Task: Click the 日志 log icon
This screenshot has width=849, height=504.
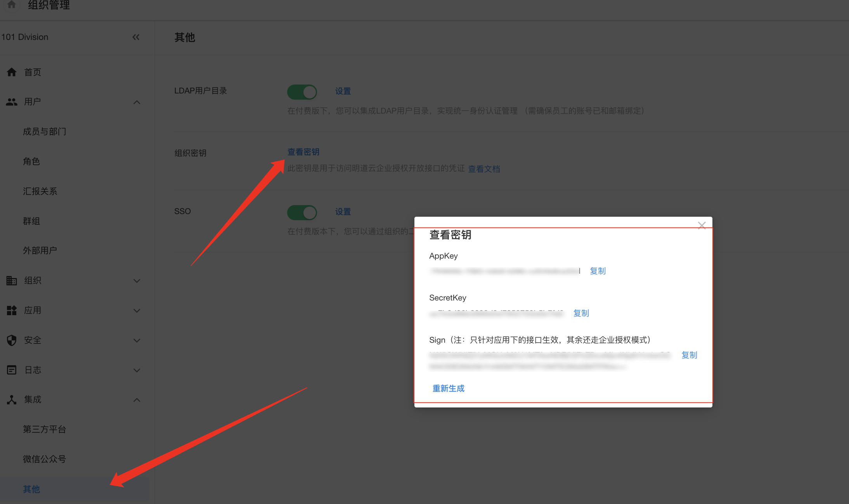Action: (12, 370)
